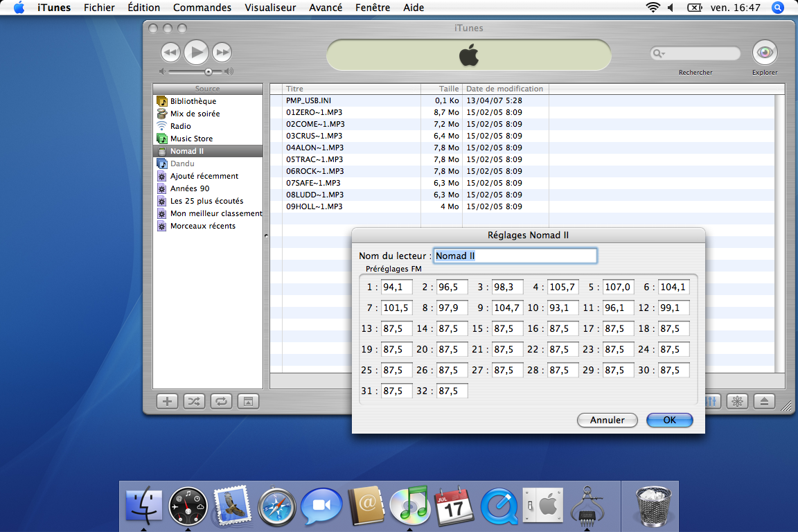Open Les 25 plus écoutés playlist
Screen dimensions: 798x532
(208, 201)
